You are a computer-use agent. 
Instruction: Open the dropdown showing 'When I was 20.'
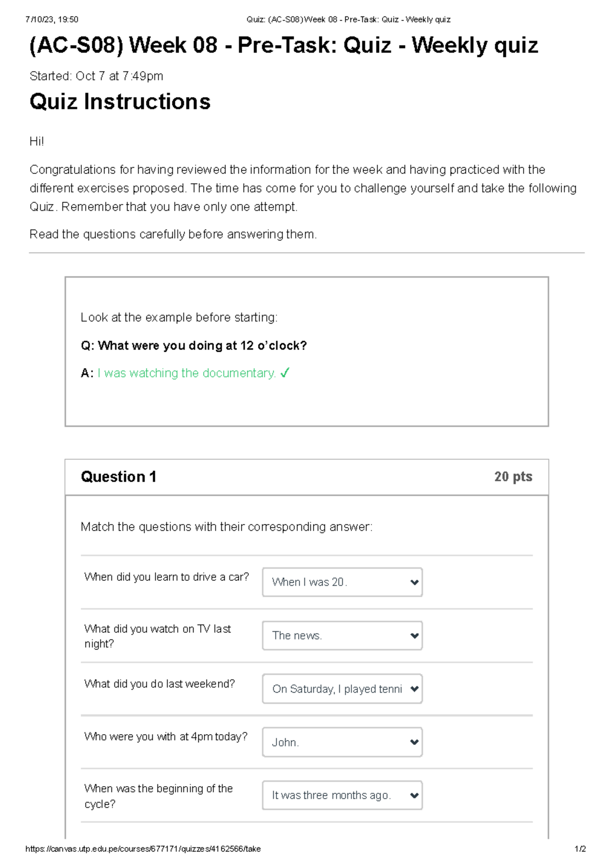tap(341, 582)
